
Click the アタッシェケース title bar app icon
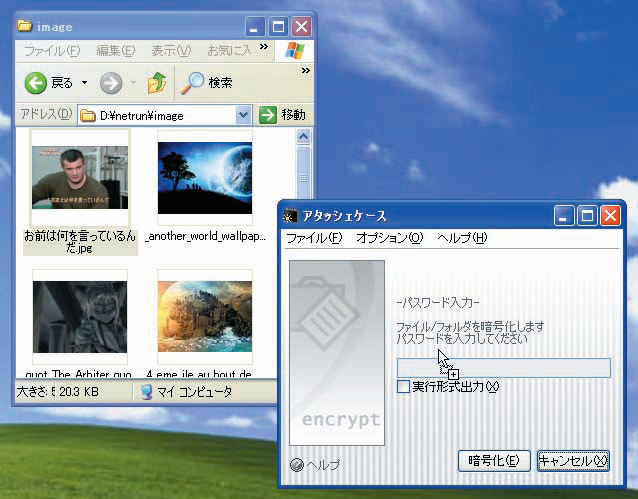click(290, 216)
